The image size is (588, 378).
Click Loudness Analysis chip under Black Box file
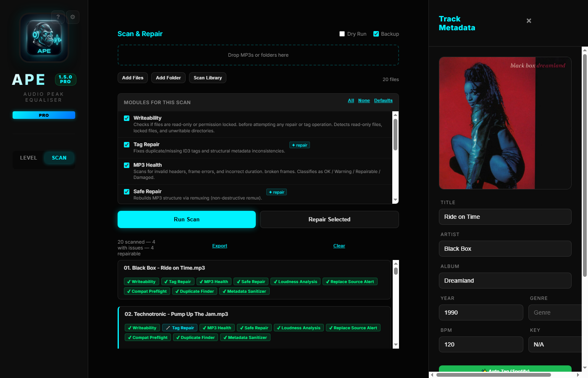296,282
